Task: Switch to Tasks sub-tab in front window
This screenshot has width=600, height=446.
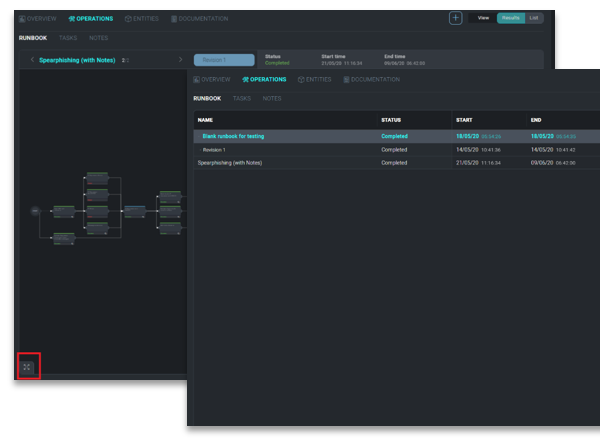Action: (x=242, y=99)
